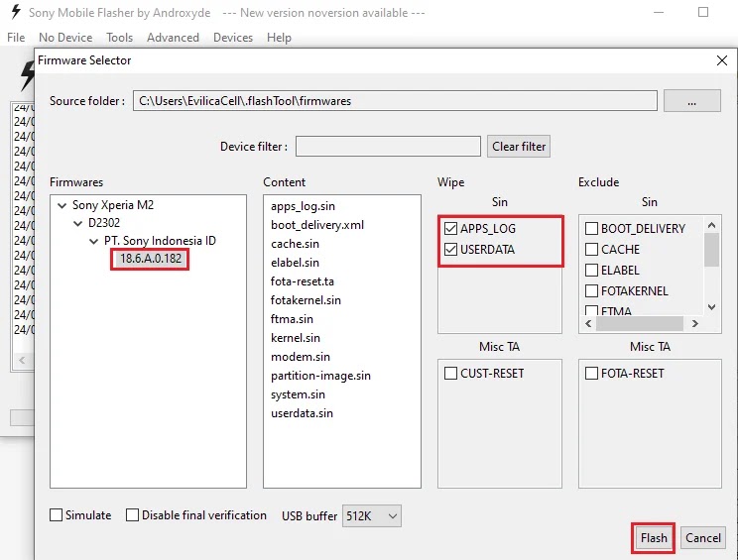738x560 pixels.
Task: Uncheck the USERDATA wipe checkbox
Action: tap(452, 250)
